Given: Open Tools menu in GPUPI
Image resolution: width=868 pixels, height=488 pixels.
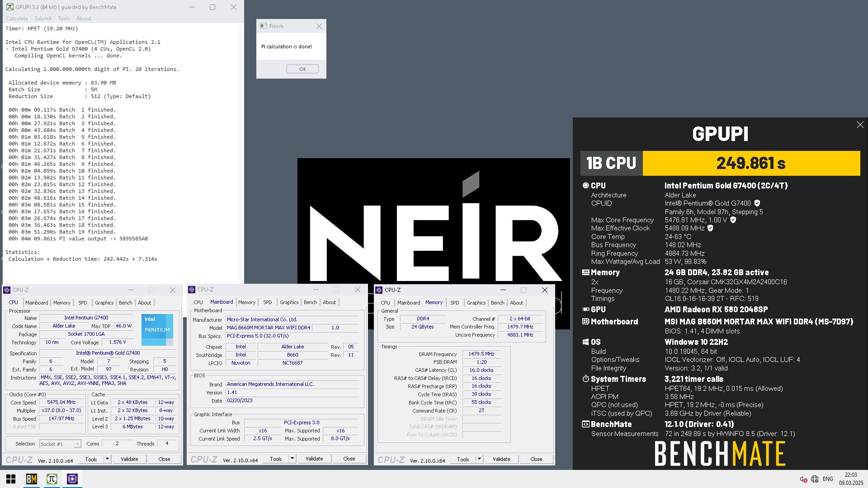Looking at the screenshot, I should [x=64, y=19].
